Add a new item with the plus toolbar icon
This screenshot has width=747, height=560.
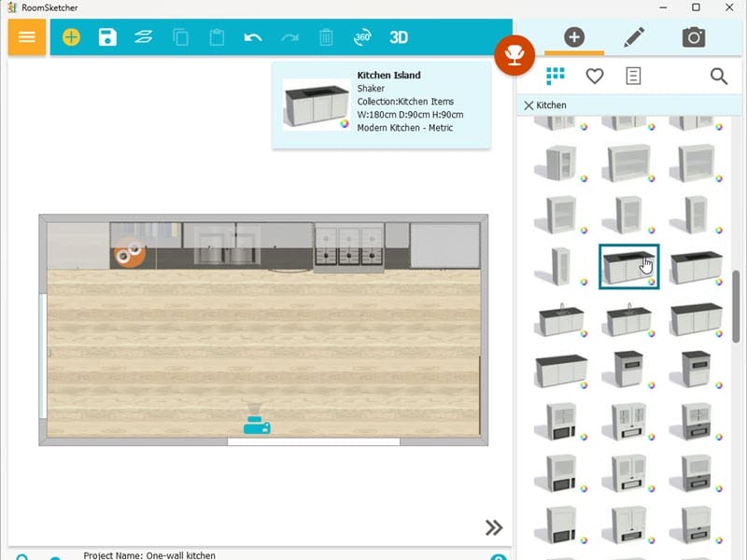tap(71, 37)
